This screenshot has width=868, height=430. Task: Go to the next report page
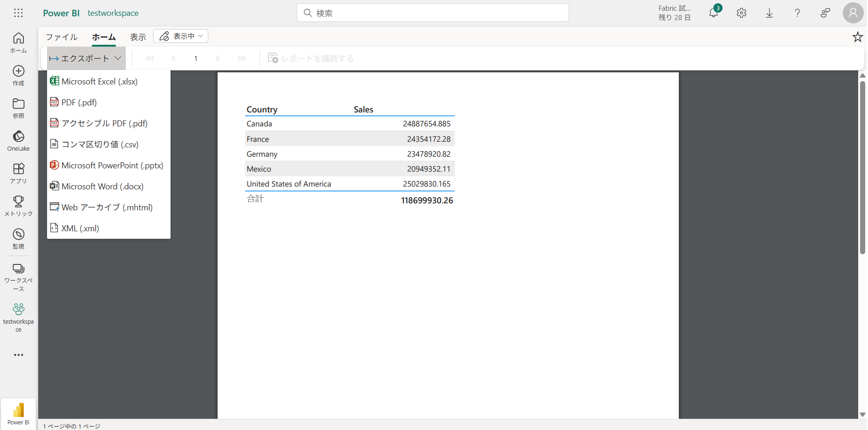pyautogui.click(x=218, y=58)
